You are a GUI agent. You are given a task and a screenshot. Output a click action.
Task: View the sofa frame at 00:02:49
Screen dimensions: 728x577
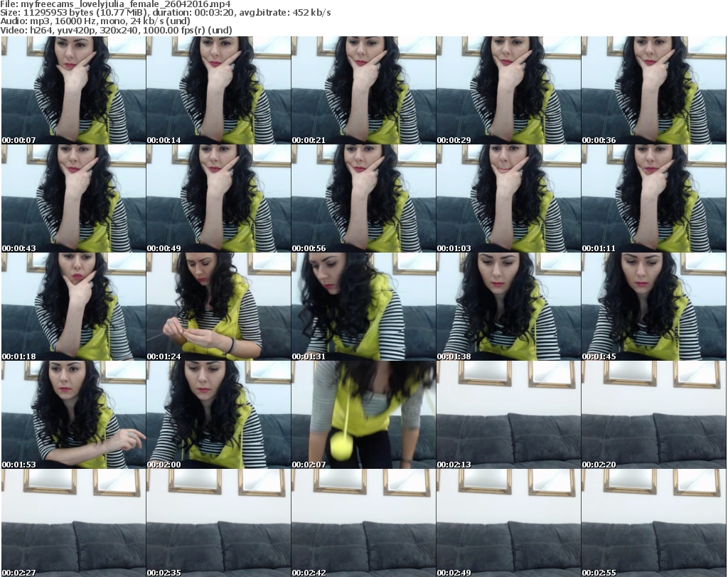point(508,523)
